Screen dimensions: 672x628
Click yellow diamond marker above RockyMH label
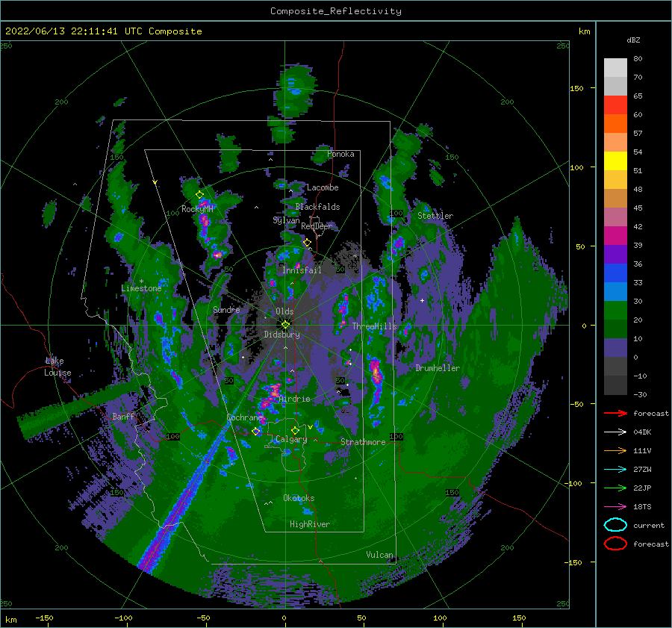(x=199, y=195)
